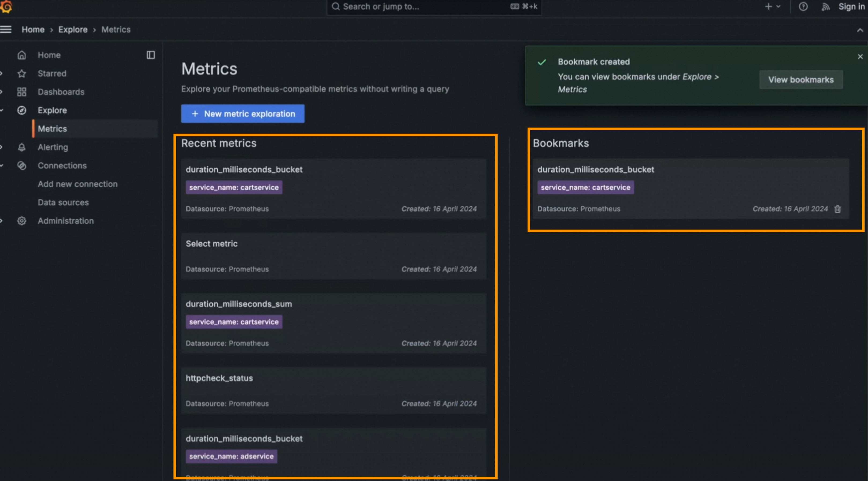
Task: Click the sum card's cartservice label
Action: (234, 322)
